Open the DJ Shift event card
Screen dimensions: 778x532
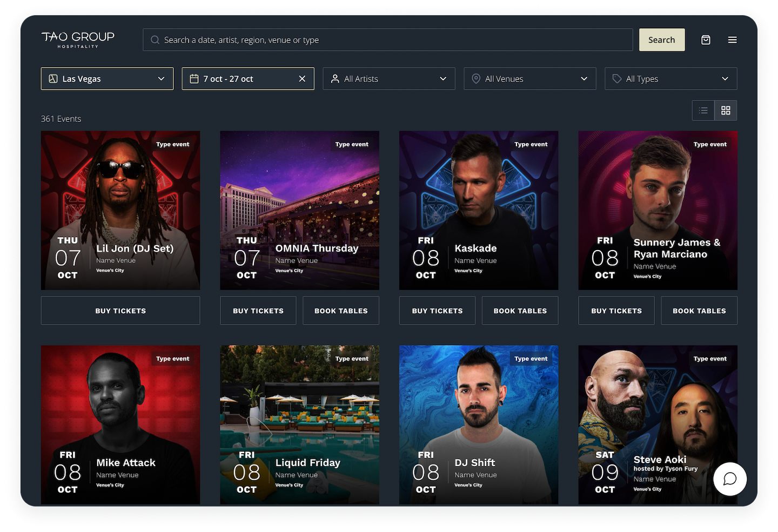[x=479, y=425]
